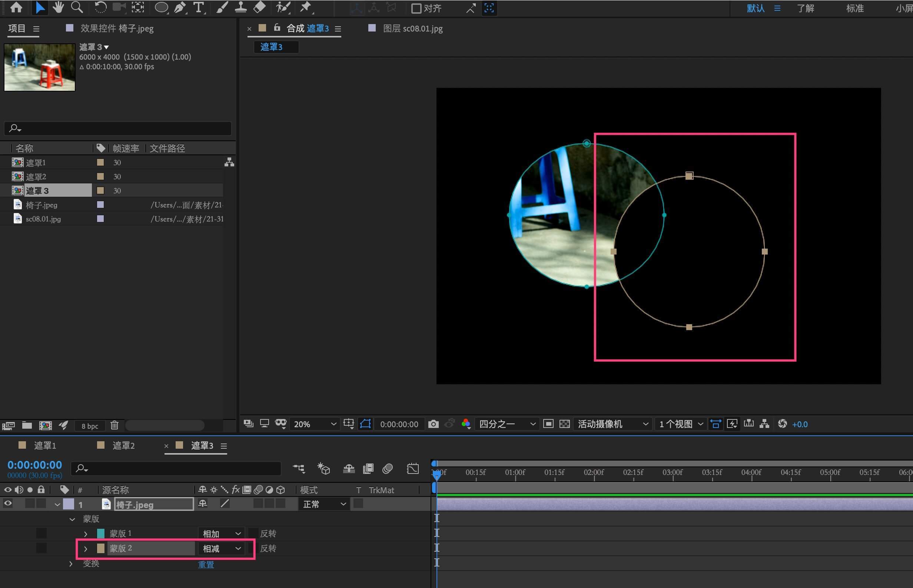This screenshot has width=913, height=588.
Task: Expand the 蒙版 1 properties
Action: click(x=86, y=534)
